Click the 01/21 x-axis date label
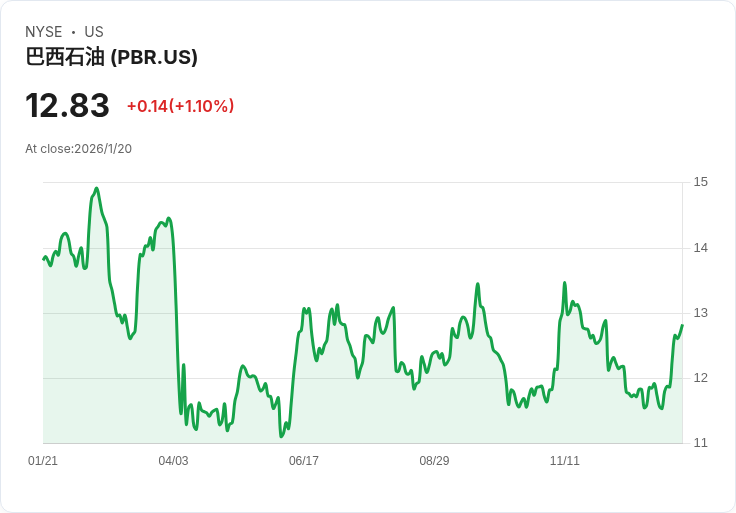Screen dimensions: 736x513 tap(43, 461)
